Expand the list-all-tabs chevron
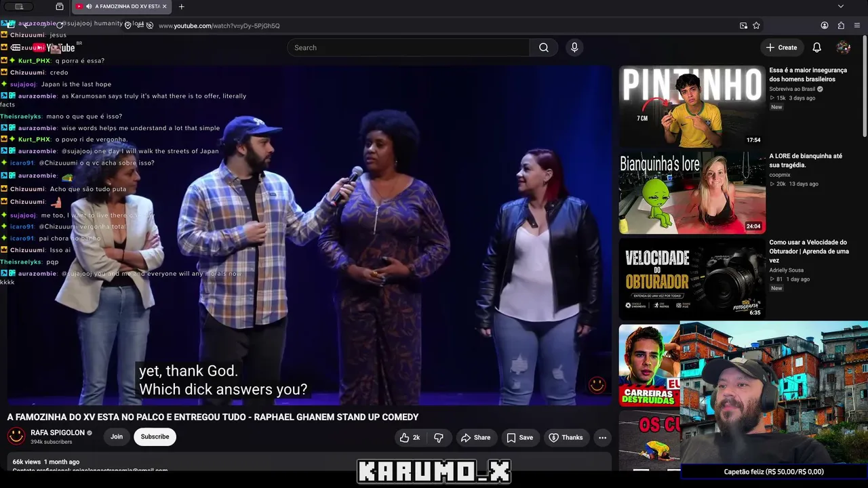Screen dimensions: 868x488 click(x=841, y=7)
